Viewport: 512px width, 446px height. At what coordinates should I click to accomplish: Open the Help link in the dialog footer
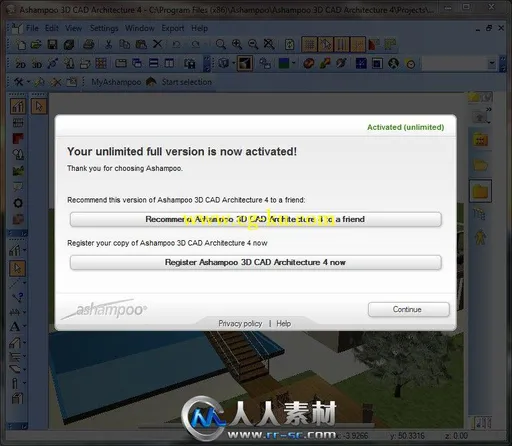point(283,323)
